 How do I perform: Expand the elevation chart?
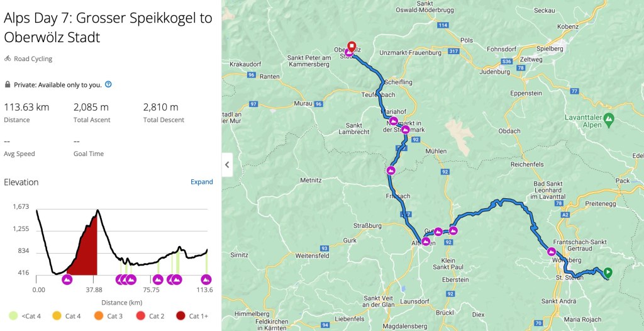(202, 182)
